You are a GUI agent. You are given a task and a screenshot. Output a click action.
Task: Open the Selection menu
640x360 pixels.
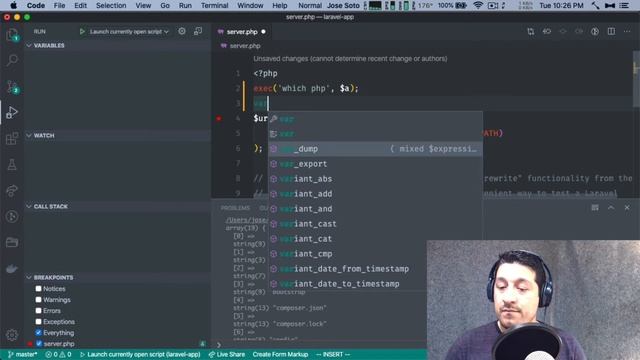tap(111, 5)
